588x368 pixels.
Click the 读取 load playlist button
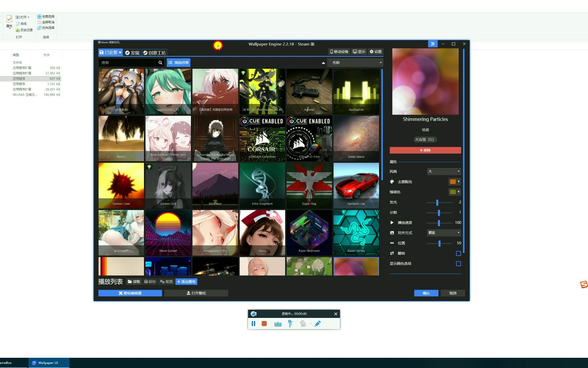tap(134, 282)
